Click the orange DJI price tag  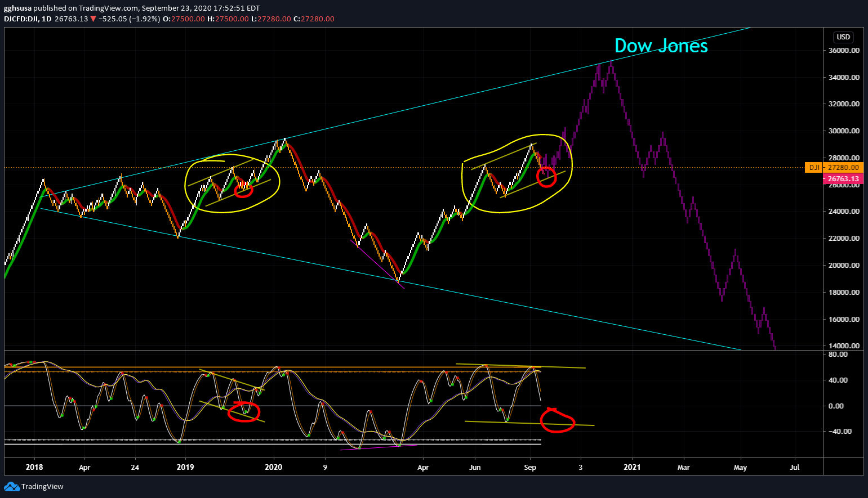click(x=814, y=167)
